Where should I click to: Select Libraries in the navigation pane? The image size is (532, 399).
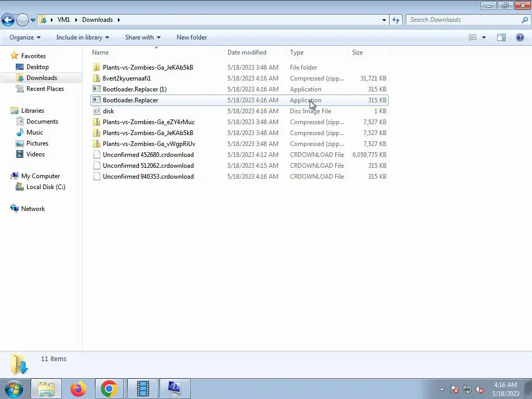(x=33, y=111)
